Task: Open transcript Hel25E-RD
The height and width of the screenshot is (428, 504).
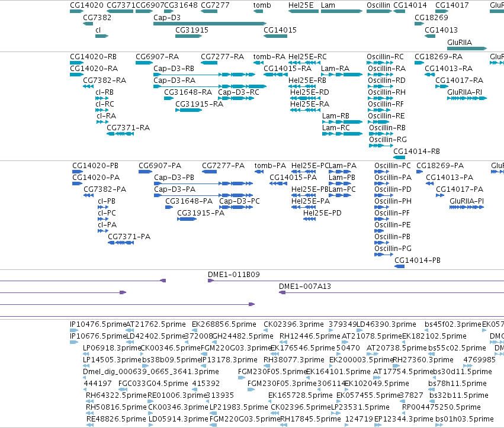Action: click(x=305, y=98)
